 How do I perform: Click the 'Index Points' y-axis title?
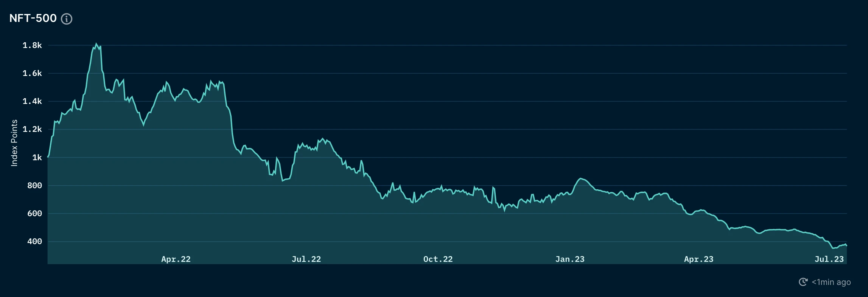pos(14,143)
